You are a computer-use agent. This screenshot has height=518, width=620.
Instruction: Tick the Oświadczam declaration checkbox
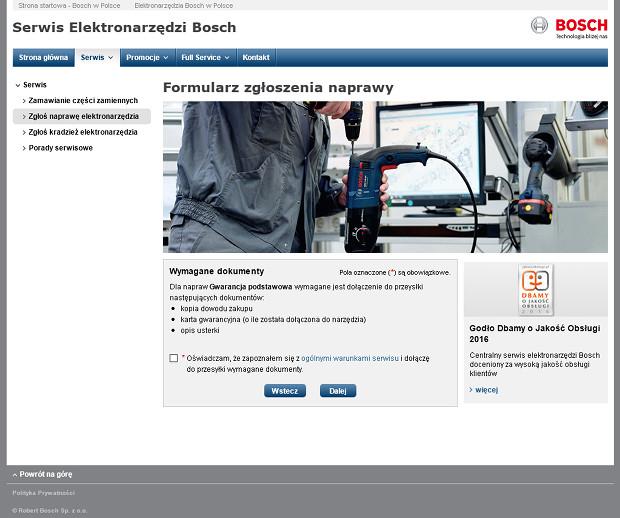click(x=174, y=358)
